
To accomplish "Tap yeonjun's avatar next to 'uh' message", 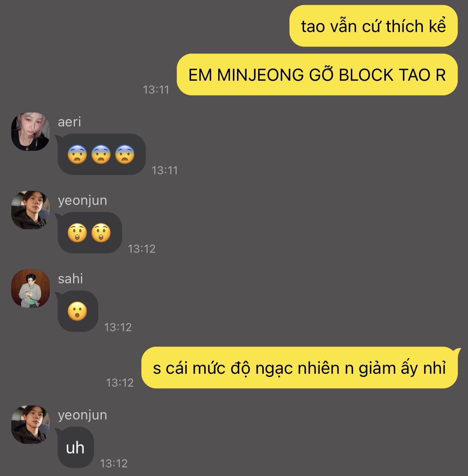I will 31,425.
